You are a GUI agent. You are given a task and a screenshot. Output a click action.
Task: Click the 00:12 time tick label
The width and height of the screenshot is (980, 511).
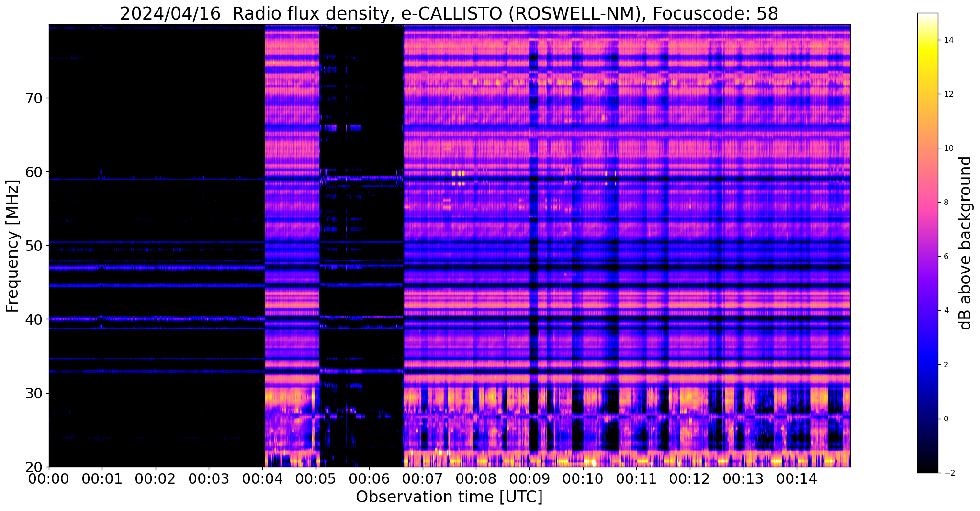[x=689, y=478]
